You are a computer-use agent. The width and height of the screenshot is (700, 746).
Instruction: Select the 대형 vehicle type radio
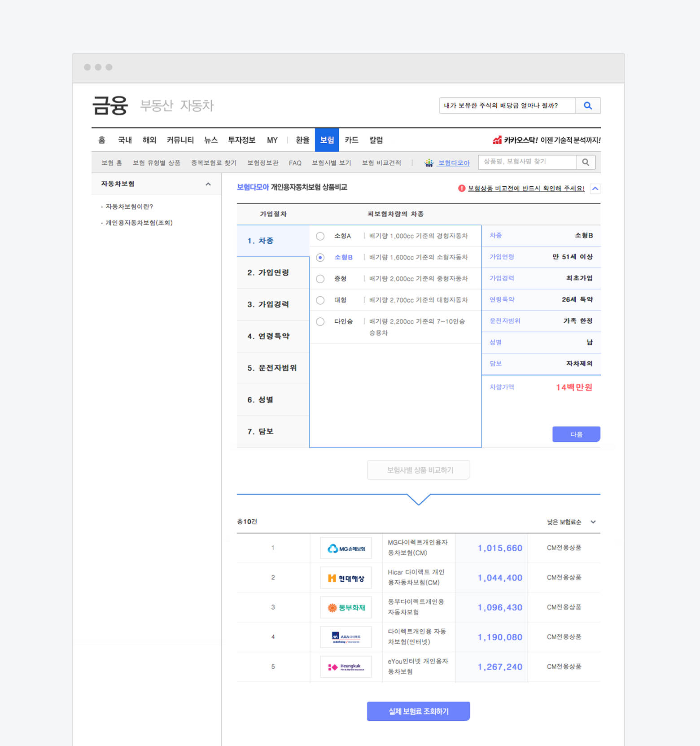coord(320,300)
